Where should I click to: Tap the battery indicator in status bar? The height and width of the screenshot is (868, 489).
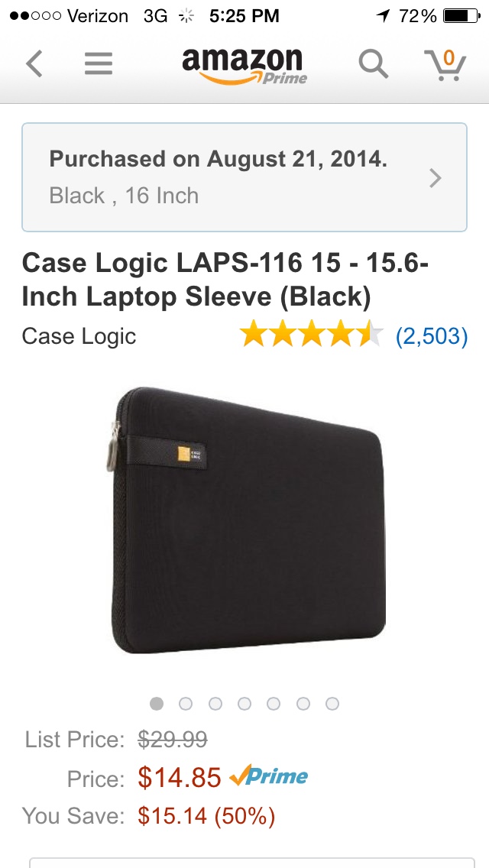[x=461, y=16]
